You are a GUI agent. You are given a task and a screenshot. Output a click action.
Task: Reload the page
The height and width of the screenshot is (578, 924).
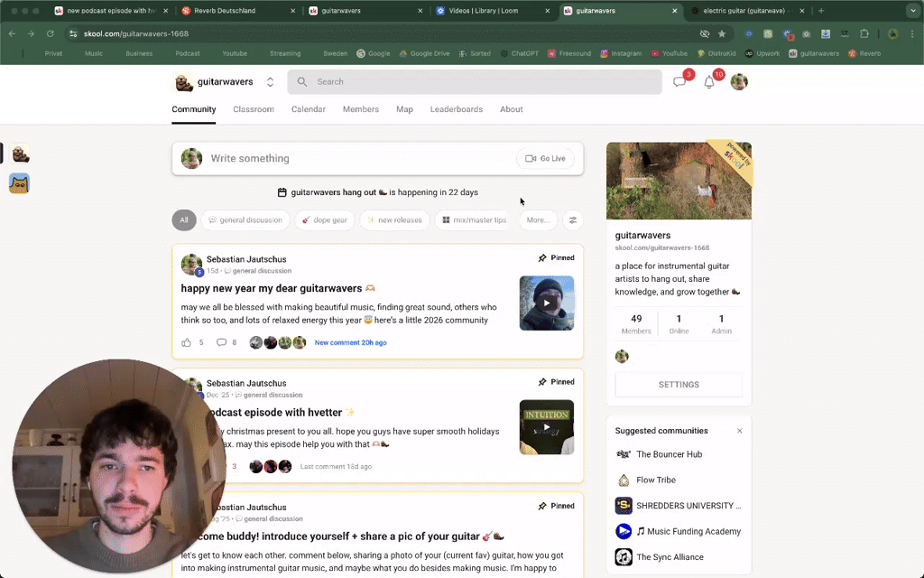tap(51, 33)
